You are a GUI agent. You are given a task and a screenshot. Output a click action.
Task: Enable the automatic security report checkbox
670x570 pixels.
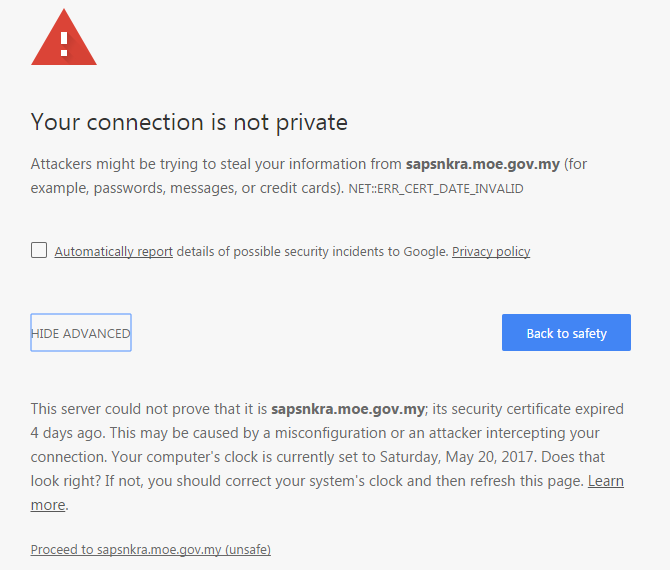[39, 250]
